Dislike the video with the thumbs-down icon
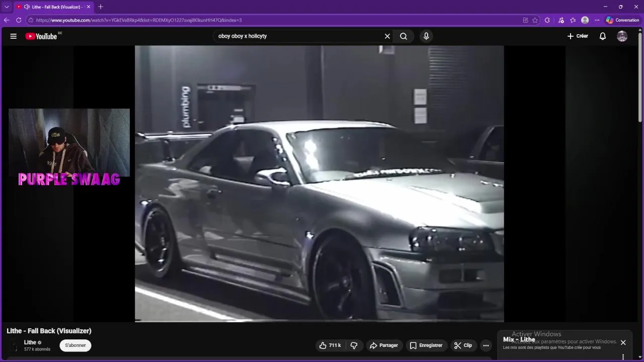Image resolution: width=644 pixels, height=362 pixels. pos(354,345)
